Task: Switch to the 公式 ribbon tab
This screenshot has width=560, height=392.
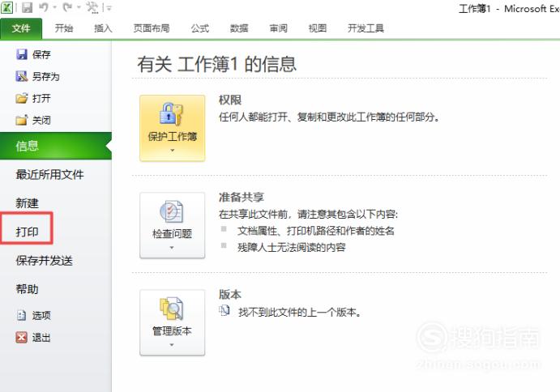Action: [199, 28]
